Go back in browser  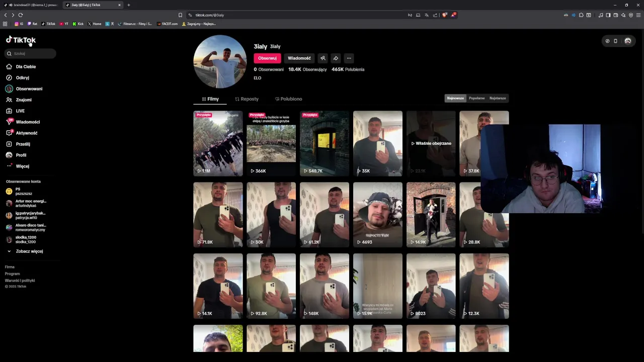click(x=6, y=15)
